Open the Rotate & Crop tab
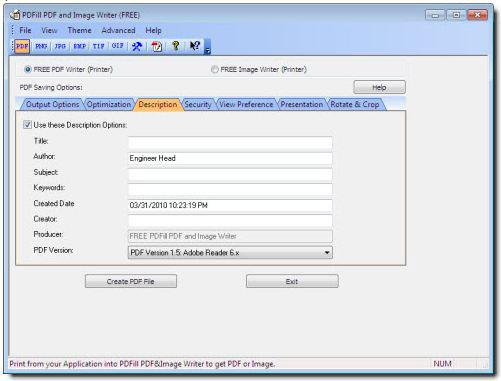Image resolution: width=501 pixels, height=381 pixels. (355, 104)
